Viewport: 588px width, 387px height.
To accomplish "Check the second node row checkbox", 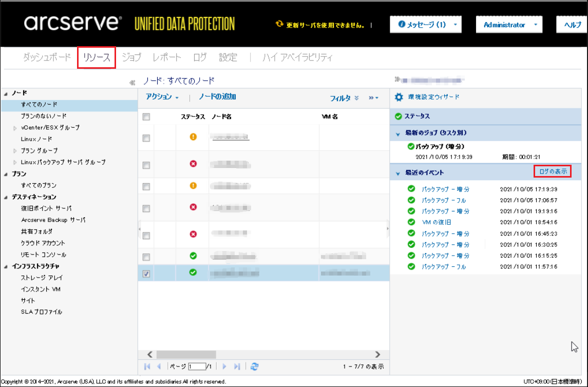I will pos(146,165).
